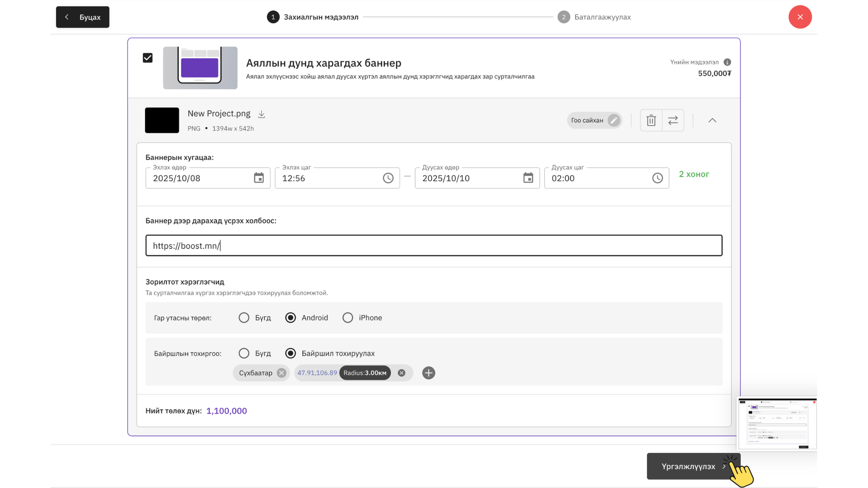Open start time clock picker
The height and width of the screenshot is (488, 868).
(388, 178)
